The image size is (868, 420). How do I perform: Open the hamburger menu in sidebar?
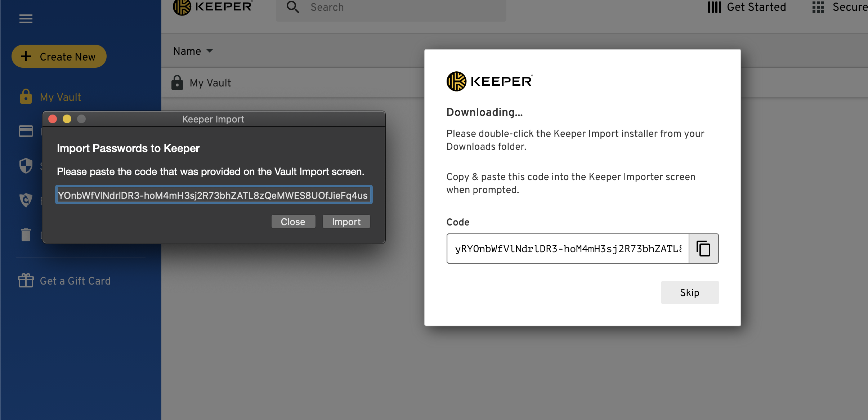pos(26,19)
